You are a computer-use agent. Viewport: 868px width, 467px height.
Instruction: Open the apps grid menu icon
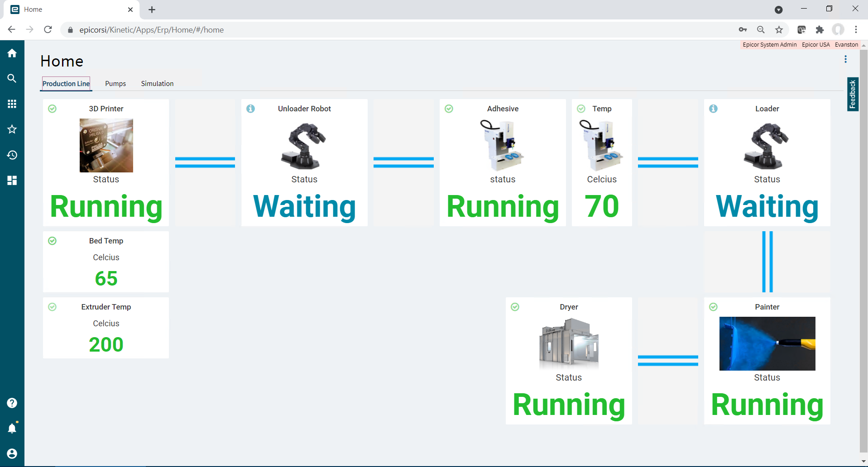coord(12,104)
